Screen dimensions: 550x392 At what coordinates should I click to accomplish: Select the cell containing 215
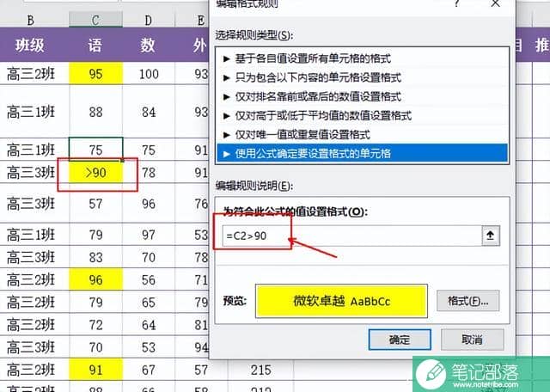[x=261, y=370]
